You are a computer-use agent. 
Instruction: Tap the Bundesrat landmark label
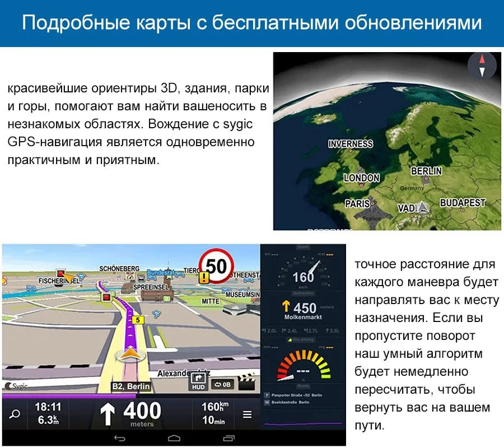tap(160, 273)
